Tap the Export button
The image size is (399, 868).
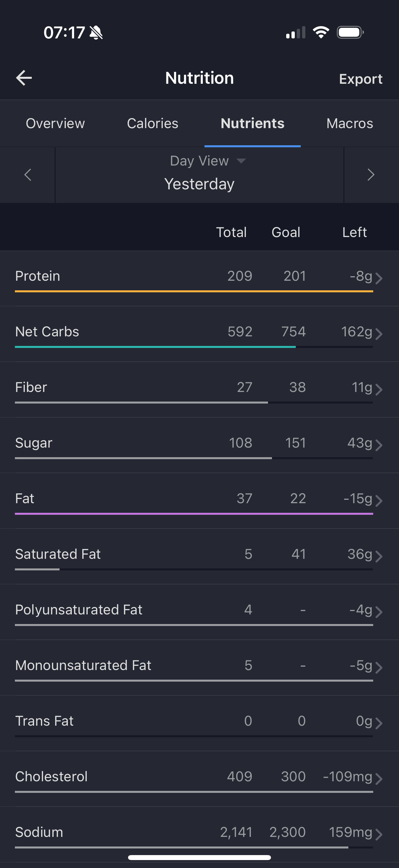pos(361,79)
